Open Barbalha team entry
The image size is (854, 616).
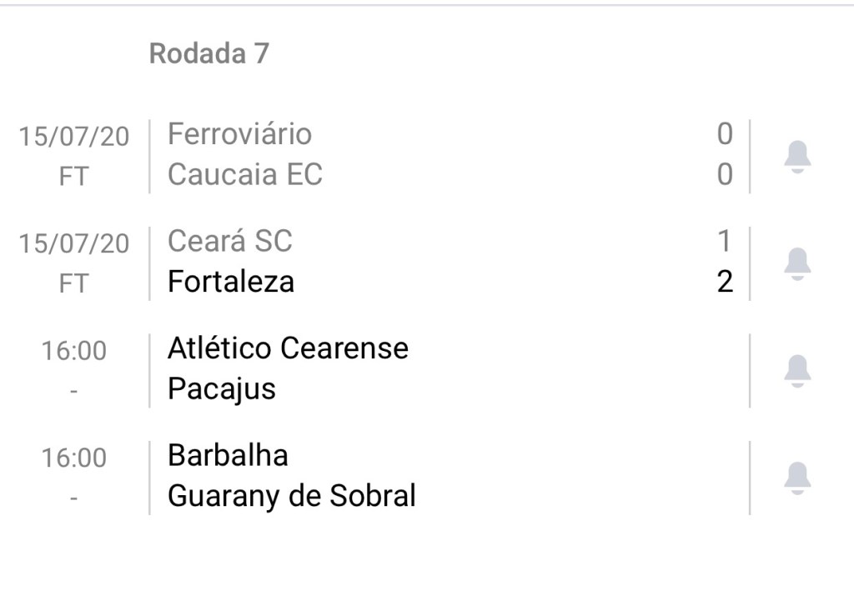pyautogui.click(x=228, y=455)
